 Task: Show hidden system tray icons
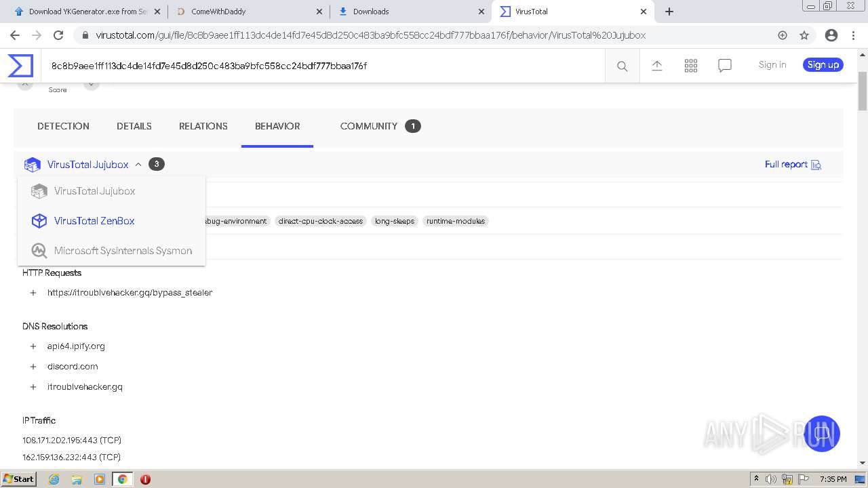[x=756, y=479]
